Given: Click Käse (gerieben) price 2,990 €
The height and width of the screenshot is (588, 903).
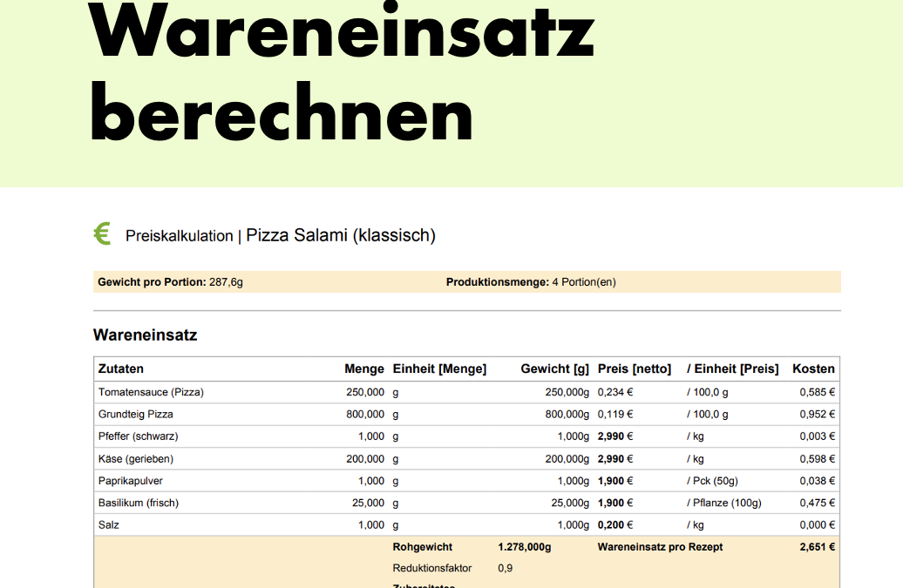Looking at the screenshot, I should (x=615, y=459).
